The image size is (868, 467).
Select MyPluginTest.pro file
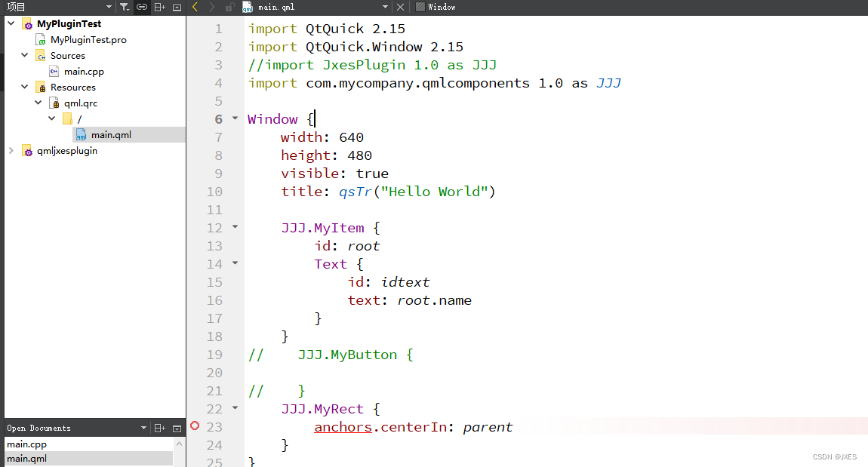[x=88, y=40]
